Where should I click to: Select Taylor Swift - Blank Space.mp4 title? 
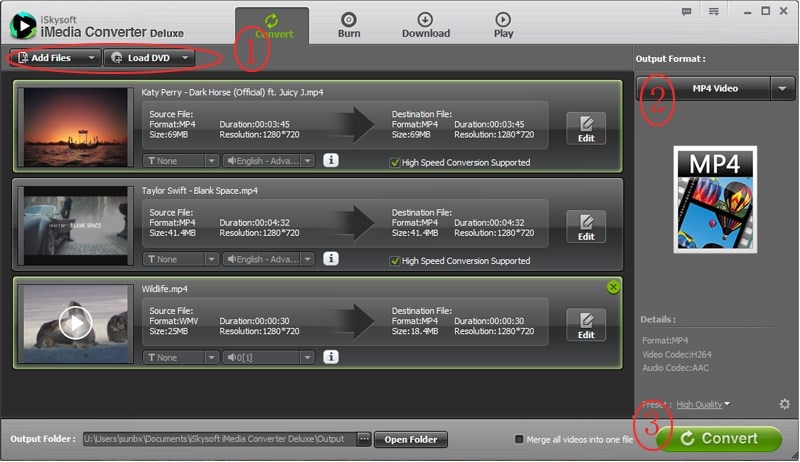(199, 190)
